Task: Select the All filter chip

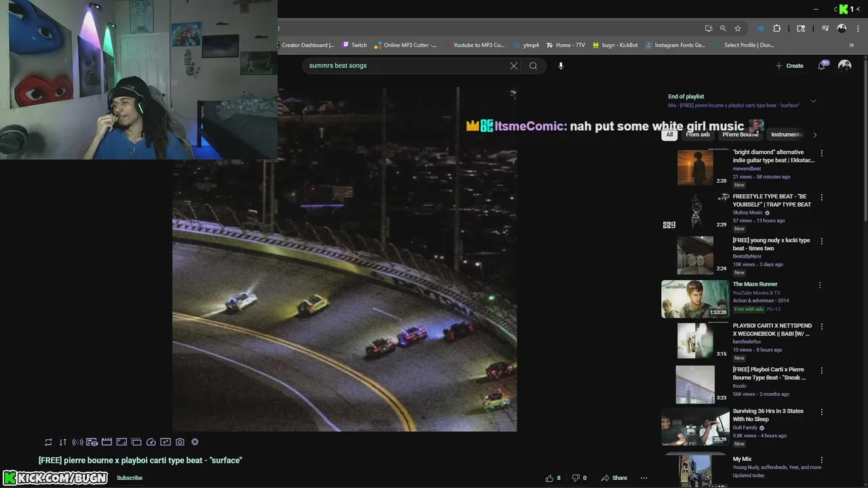Action: 669,134
